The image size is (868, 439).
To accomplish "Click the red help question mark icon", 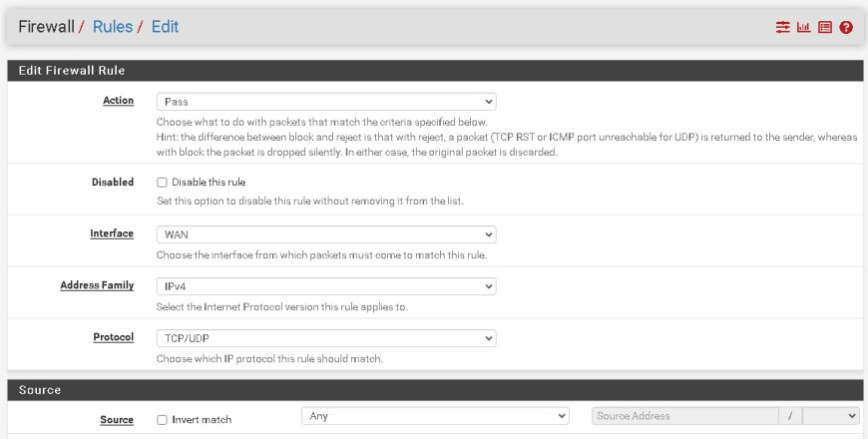I will coord(846,27).
